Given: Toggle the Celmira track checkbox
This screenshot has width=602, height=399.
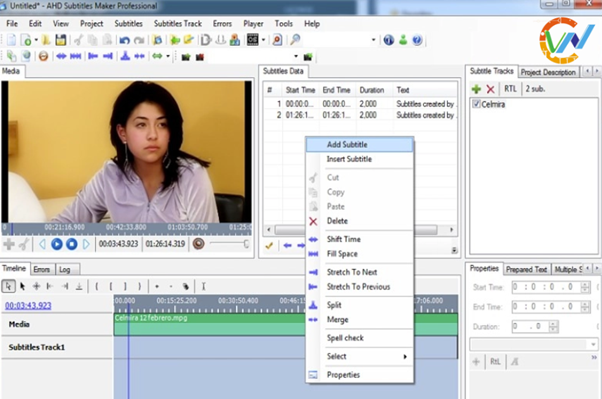Looking at the screenshot, I should [476, 104].
